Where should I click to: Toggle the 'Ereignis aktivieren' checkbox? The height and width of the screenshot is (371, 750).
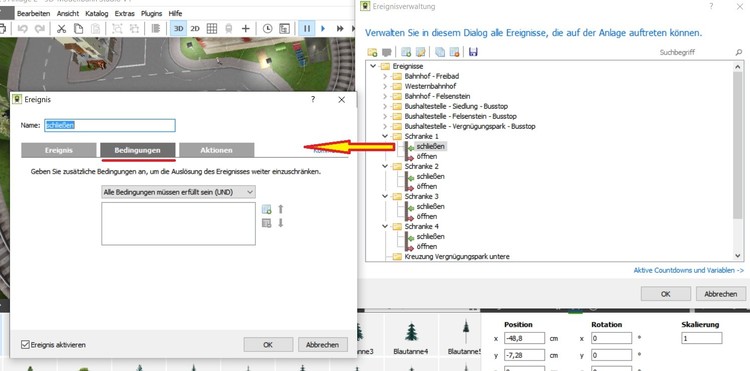(25, 344)
